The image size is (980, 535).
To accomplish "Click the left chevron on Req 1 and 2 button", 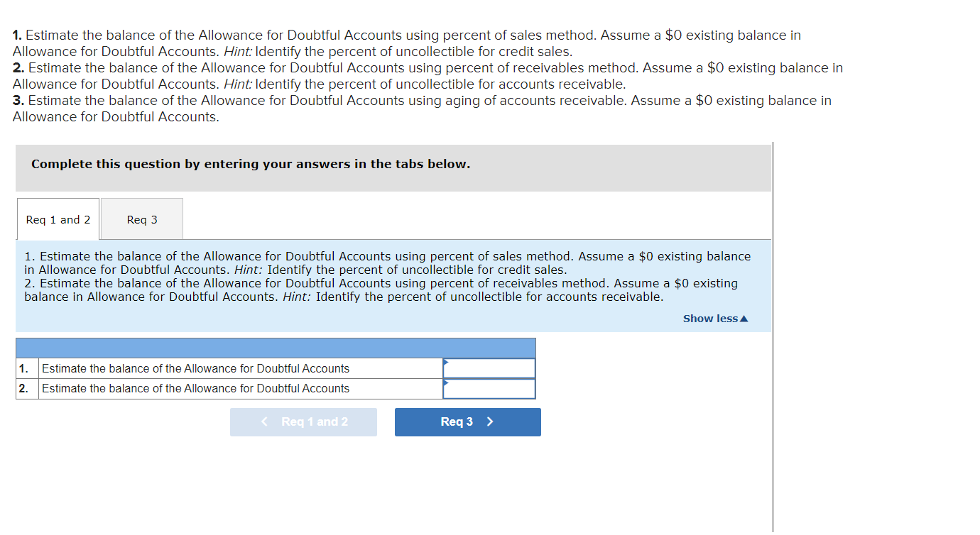I will coord(264,421).
